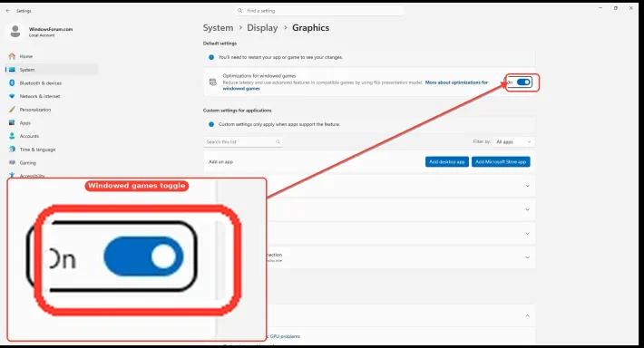
Task: Click the info icon beside restart notice
Action: coord(211,57)
